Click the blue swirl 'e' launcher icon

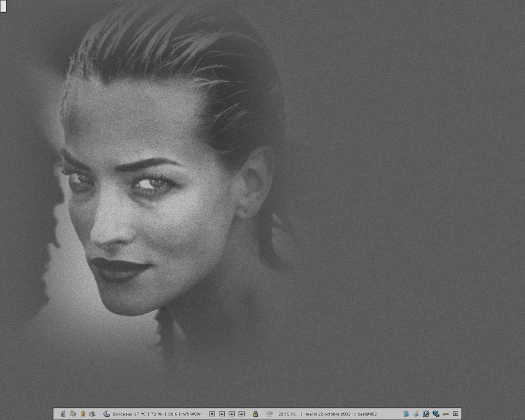click(x=63, y=414)
